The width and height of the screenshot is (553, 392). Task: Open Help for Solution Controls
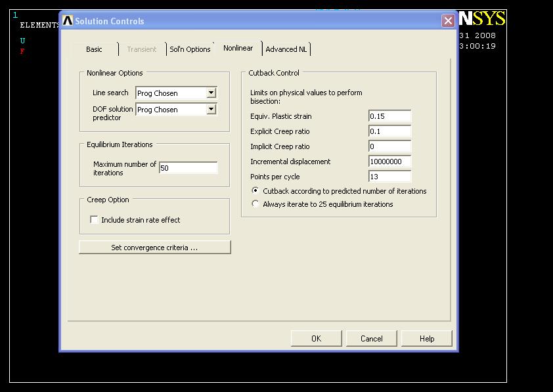(x=427, y=338)
